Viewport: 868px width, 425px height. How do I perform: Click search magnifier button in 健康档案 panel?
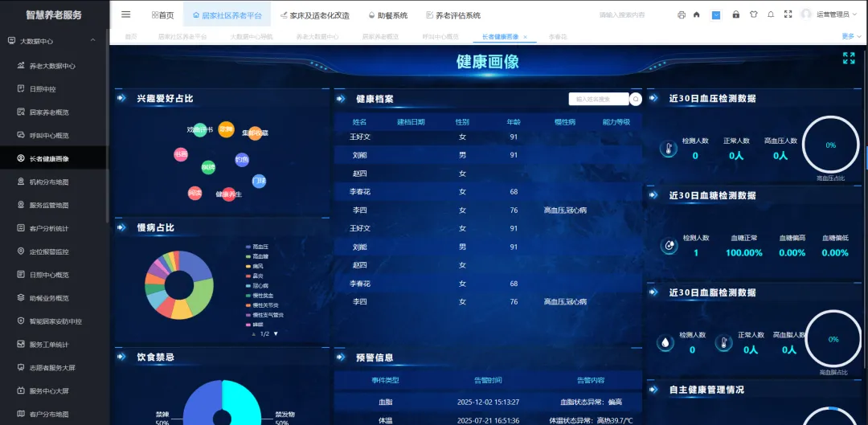click(636, 99)
